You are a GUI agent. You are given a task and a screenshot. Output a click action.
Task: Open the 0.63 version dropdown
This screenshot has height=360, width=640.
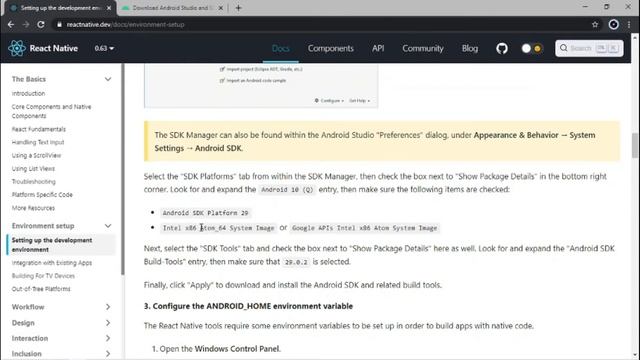(104, 48)
